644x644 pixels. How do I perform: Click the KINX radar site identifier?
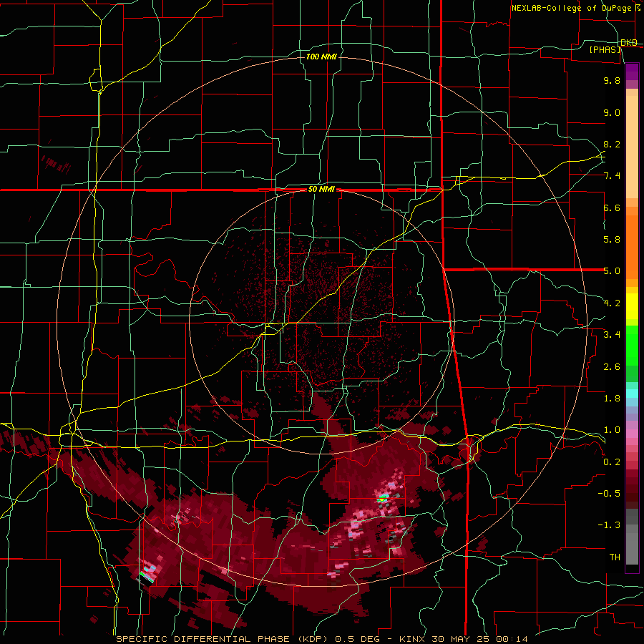pos(411,639)
